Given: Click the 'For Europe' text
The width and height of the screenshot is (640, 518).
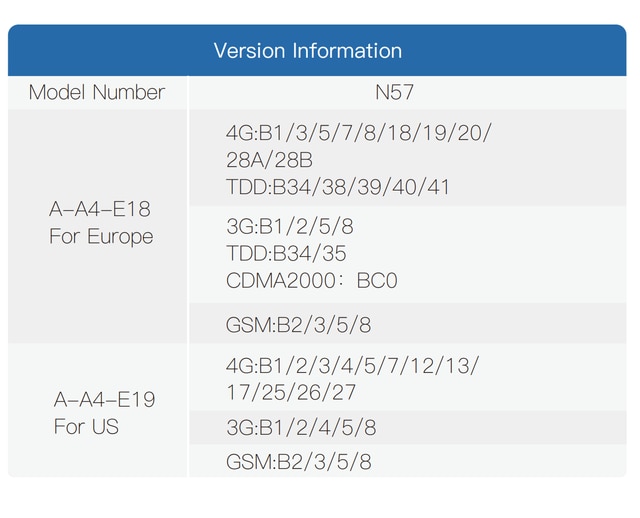Looking at the screenshot, I should coord(101,237).
